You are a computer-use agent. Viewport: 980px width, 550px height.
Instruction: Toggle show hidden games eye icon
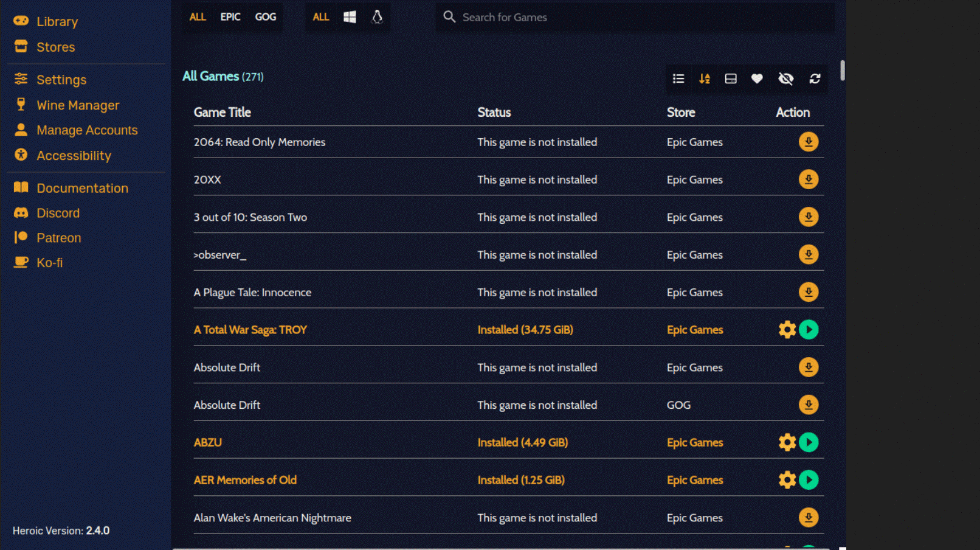pyautogui.click(x=786, y=78)
